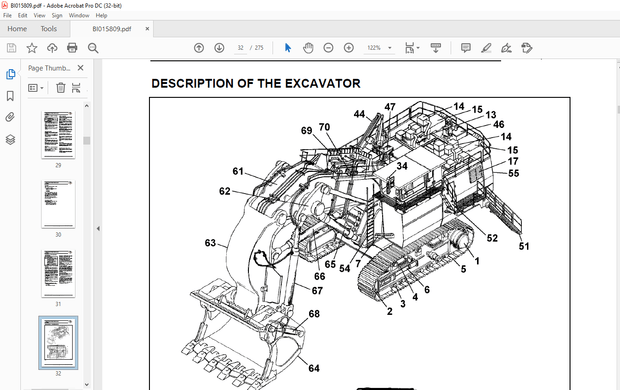Click the read mode keyboard icon

tap(436, 48)
